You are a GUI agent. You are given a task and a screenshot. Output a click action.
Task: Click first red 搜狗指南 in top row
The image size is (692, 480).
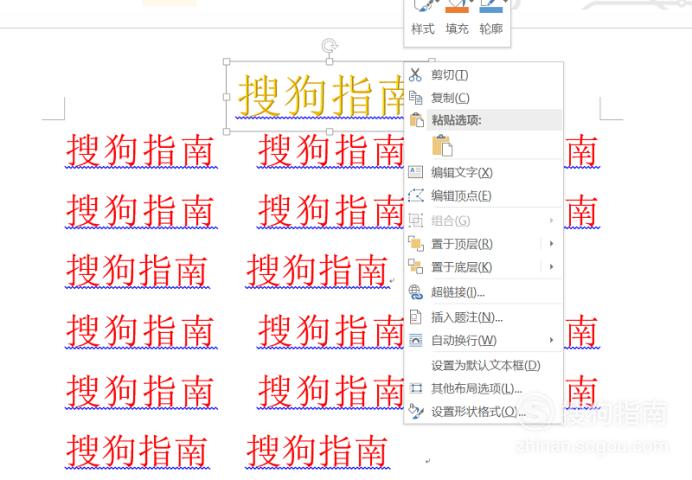(x=141, y=151)
